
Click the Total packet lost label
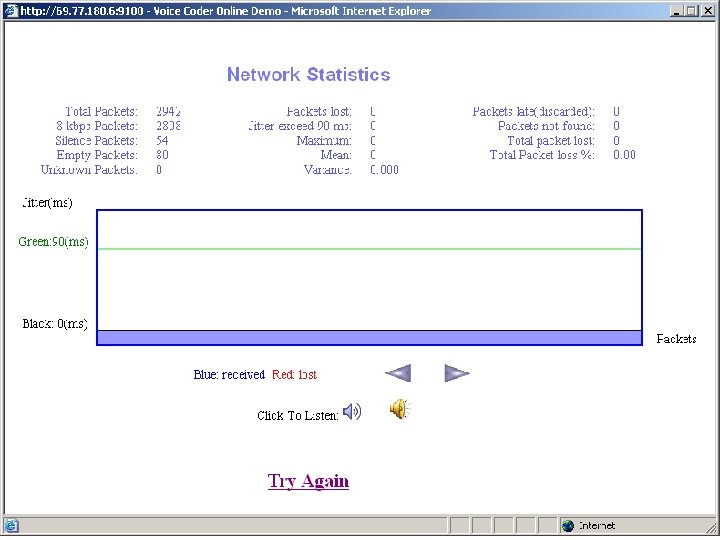(551, 141)
